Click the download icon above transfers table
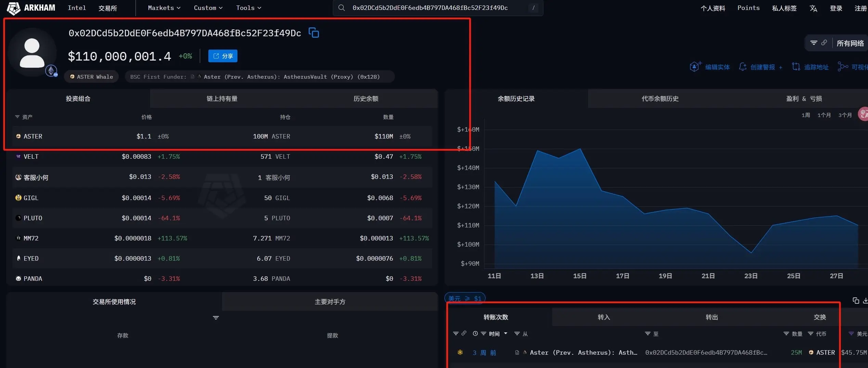This screenshot has width=868, height=368. pos(865,301)
